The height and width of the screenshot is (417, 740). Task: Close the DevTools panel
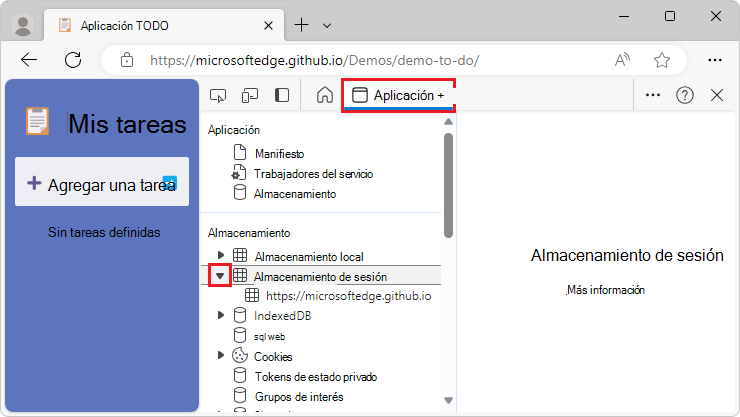tap(716, 95)
